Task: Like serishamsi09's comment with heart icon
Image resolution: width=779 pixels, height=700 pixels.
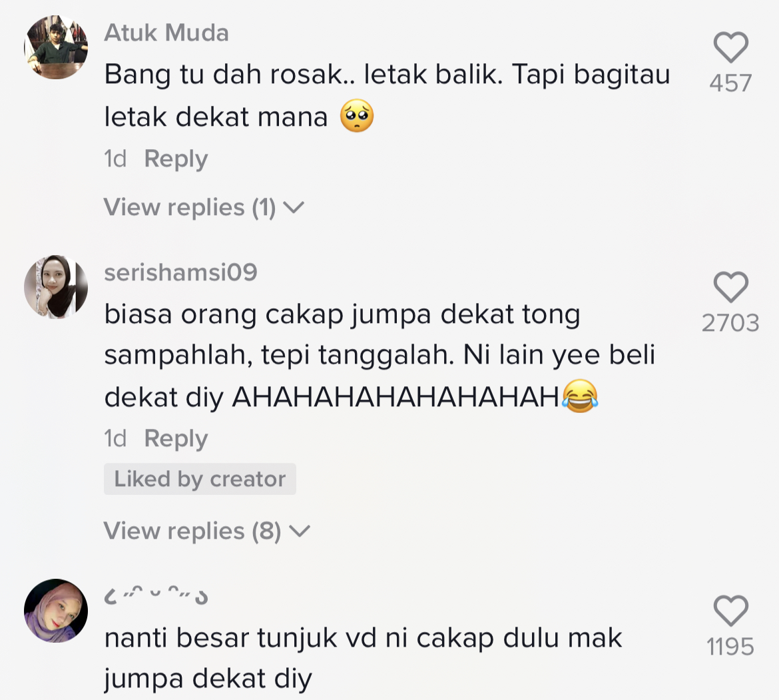Action: pyautogui.click(x=731, y=287)
